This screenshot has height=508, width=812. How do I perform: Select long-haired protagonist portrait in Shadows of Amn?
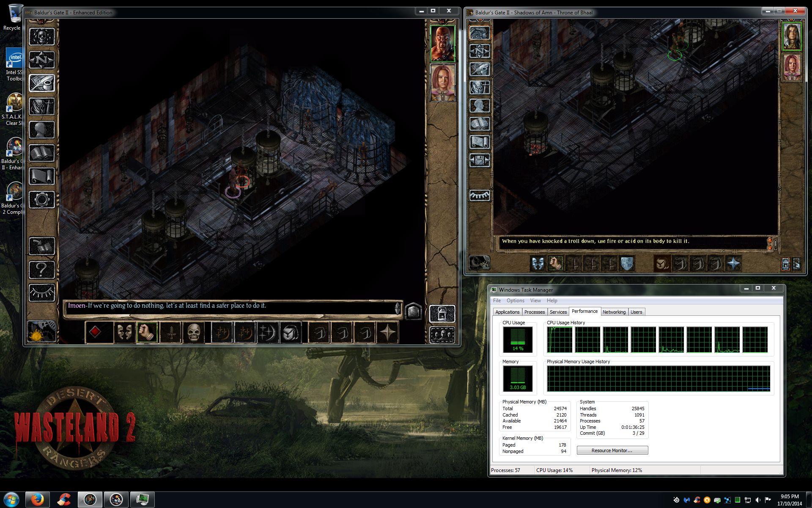(x=792, y=36)
